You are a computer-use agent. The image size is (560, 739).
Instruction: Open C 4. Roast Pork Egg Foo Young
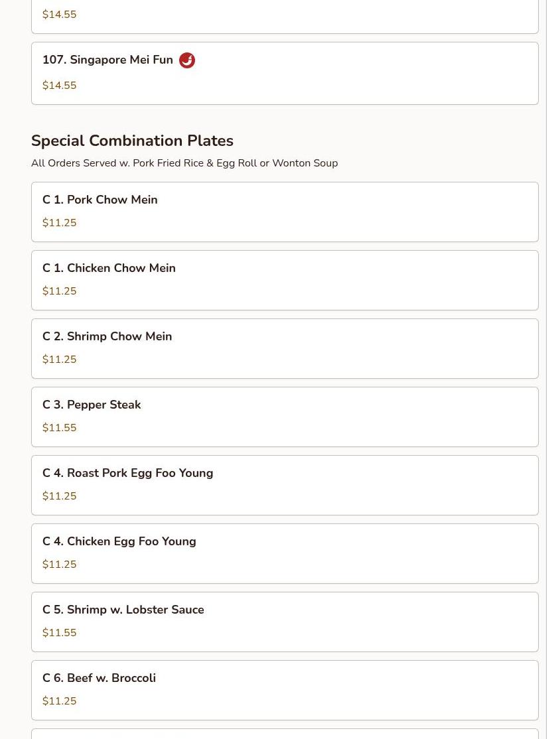click(127, 473)
